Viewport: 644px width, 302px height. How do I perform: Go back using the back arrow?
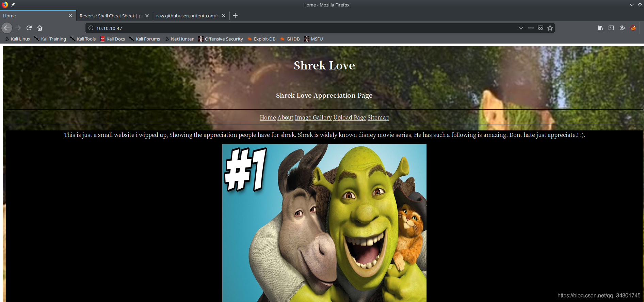[x=7, y=28]
